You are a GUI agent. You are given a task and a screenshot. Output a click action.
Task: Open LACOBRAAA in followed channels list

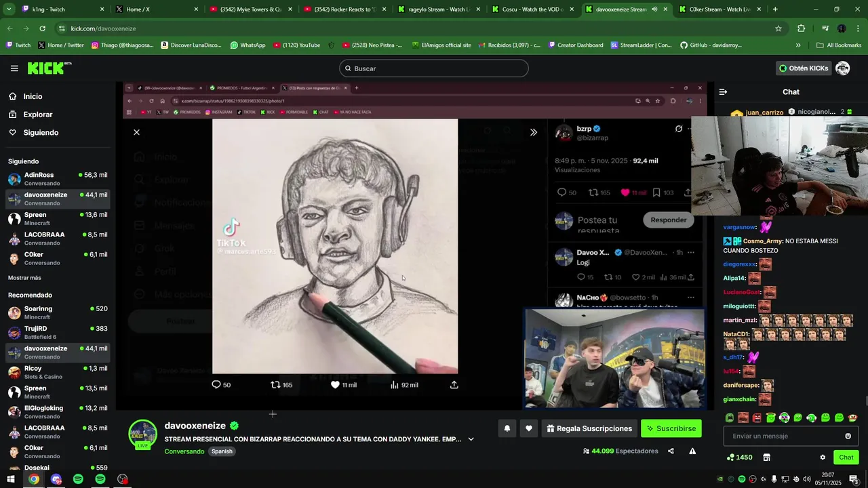[x=58, y=239]
